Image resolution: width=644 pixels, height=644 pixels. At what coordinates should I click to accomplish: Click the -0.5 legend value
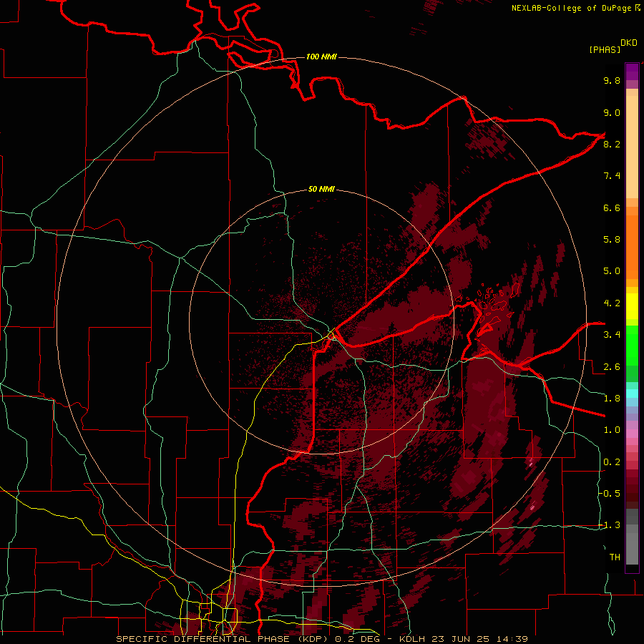610,494
